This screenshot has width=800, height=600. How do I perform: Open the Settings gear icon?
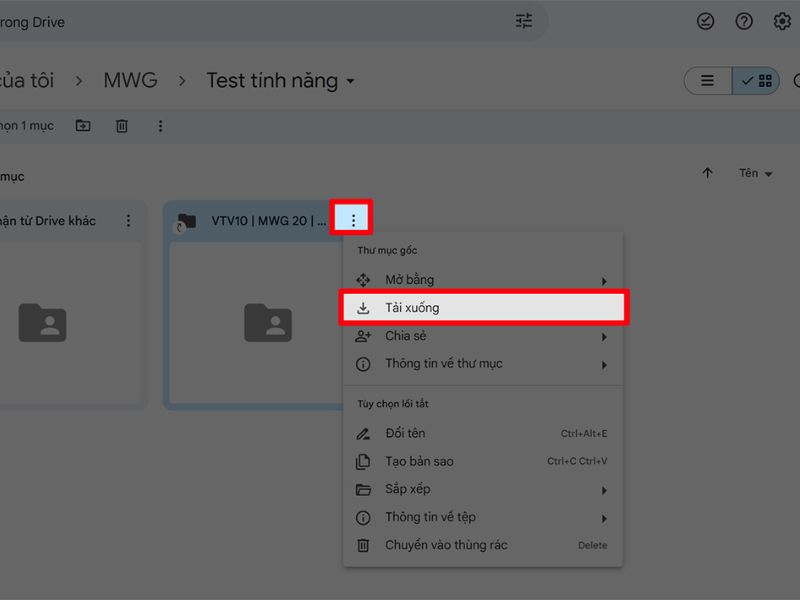(782, 21)
